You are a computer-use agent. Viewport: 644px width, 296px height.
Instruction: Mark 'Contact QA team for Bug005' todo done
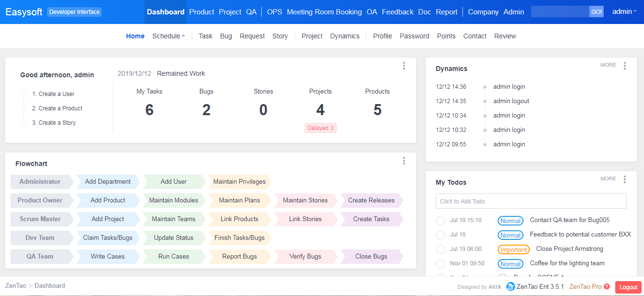pos(440,221)
